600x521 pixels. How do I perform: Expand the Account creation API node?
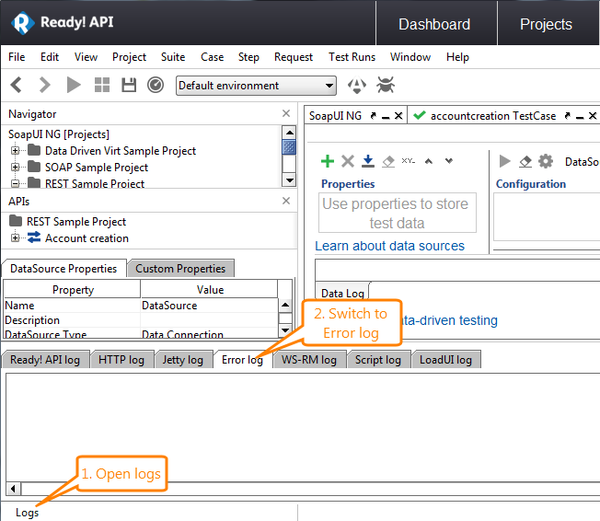click(15, 238)
